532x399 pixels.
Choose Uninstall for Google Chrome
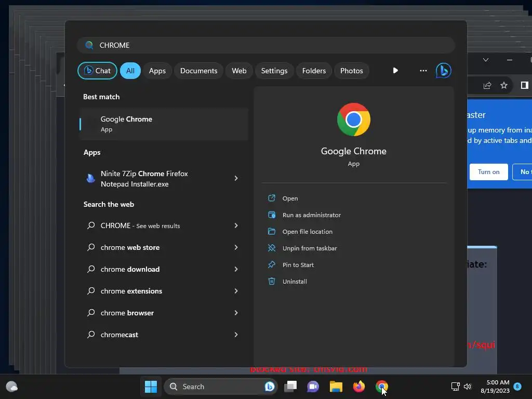[295, 281]
